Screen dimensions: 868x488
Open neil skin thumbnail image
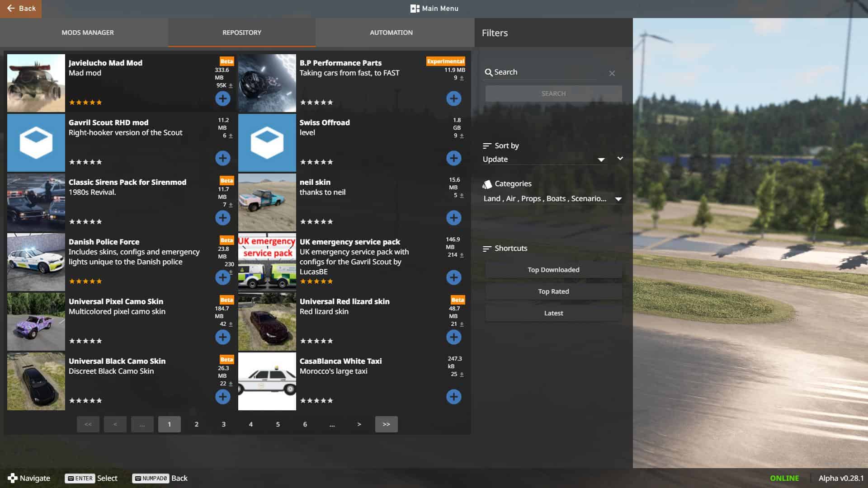[267, 202]
